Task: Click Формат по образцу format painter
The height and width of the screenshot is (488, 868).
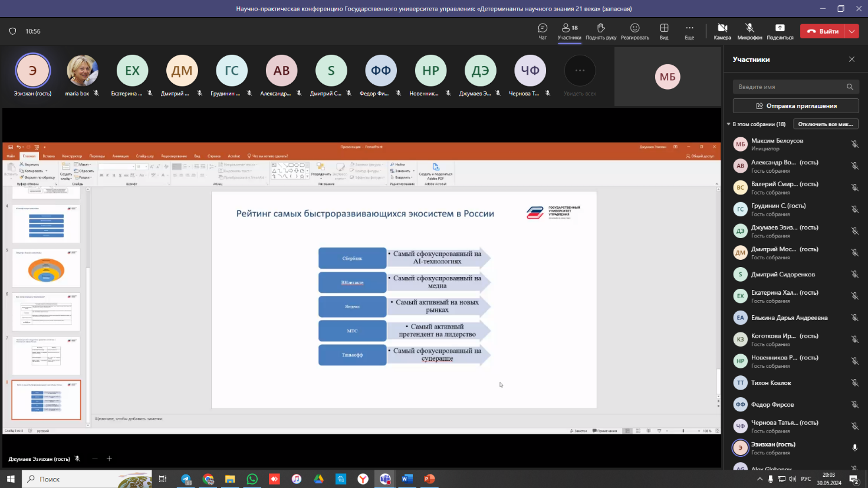Action: point(38,177)
